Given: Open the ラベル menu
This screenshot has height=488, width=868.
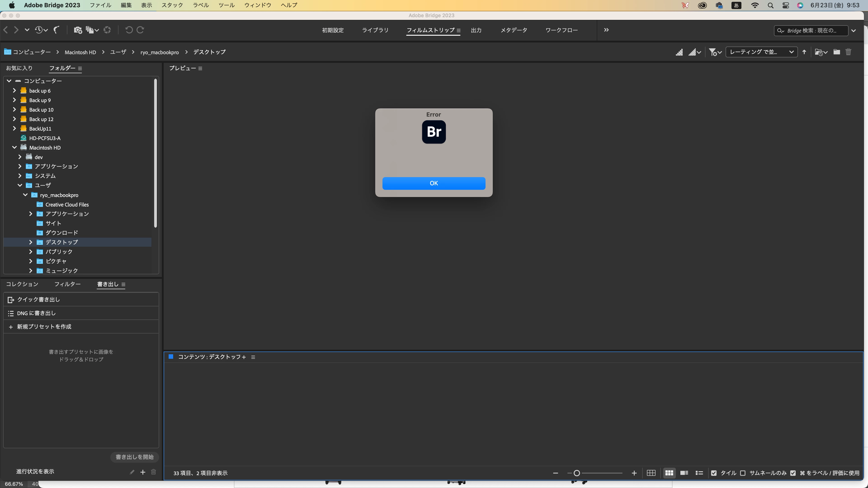Looking at the screenshot, I should [200, 5].
